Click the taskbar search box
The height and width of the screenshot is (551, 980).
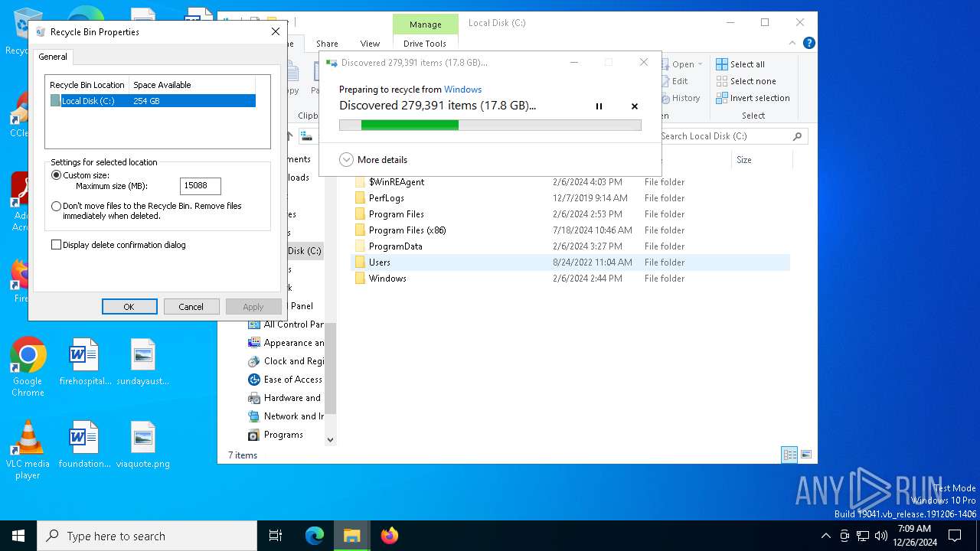tap(147, 536)
